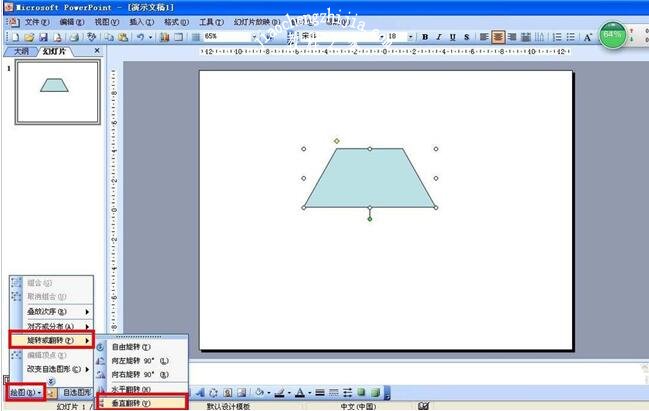Click the green 64% floating circle widget

tap(613, 35)
